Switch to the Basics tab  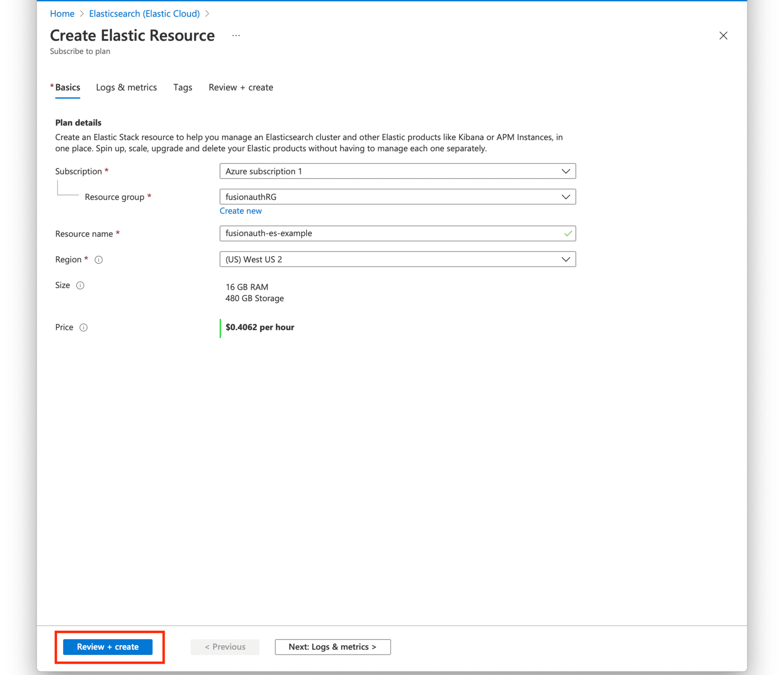[68, 88]
